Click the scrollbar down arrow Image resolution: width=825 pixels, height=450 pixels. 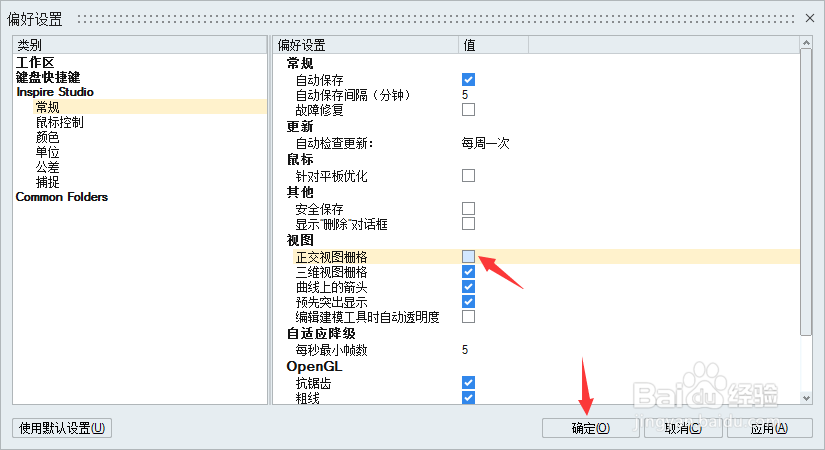coord(806,398)
